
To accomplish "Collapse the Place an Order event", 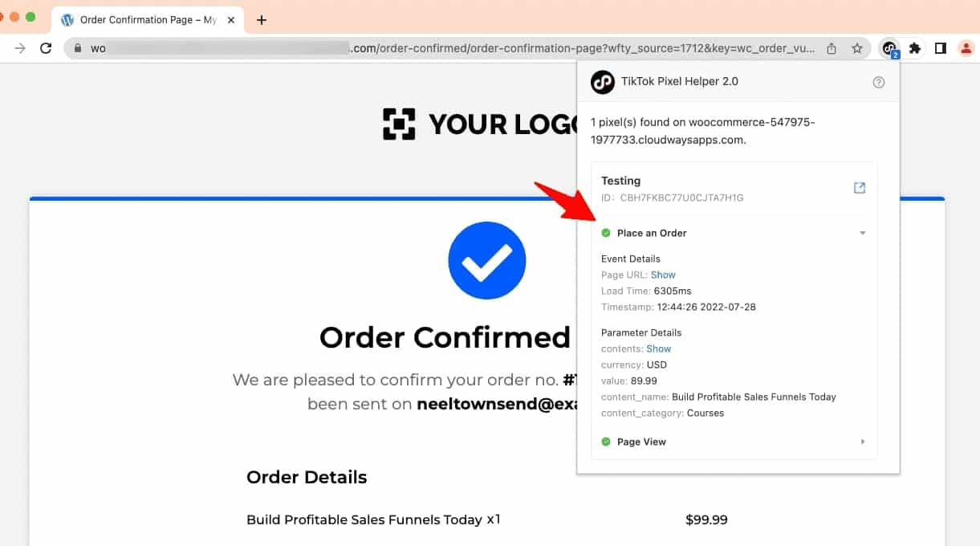I will [x=863, y=233].
